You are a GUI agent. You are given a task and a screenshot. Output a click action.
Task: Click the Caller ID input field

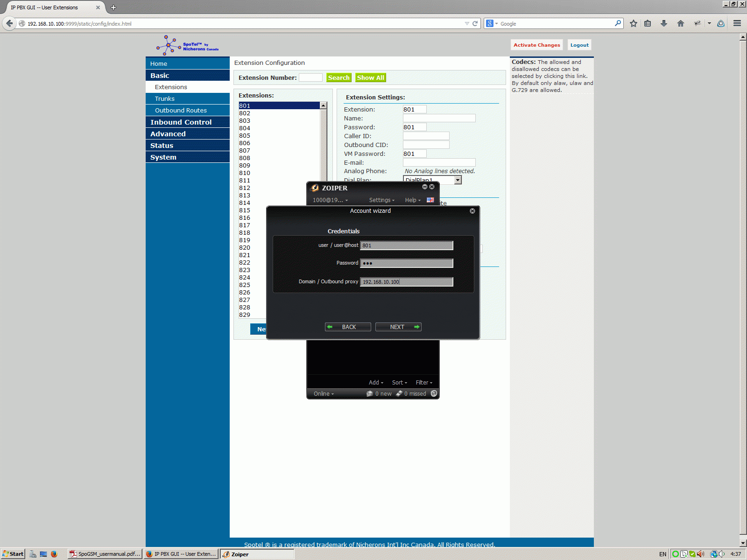coord(426,136)
